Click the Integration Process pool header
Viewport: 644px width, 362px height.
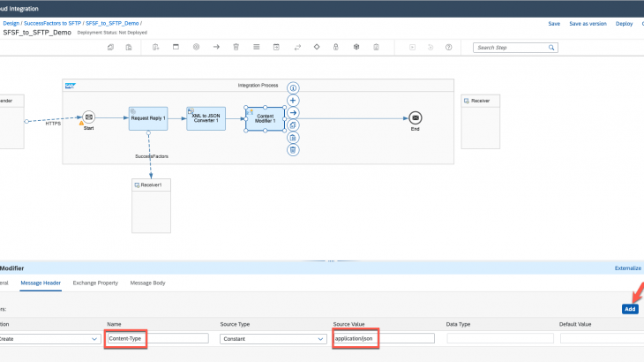(258, 86)
